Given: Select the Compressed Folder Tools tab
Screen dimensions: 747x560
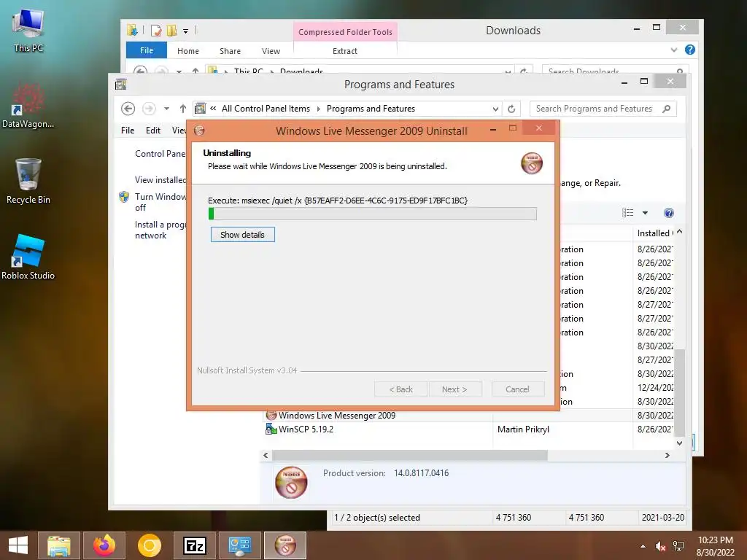Looking at the screenshot, I should click(345, 32).
